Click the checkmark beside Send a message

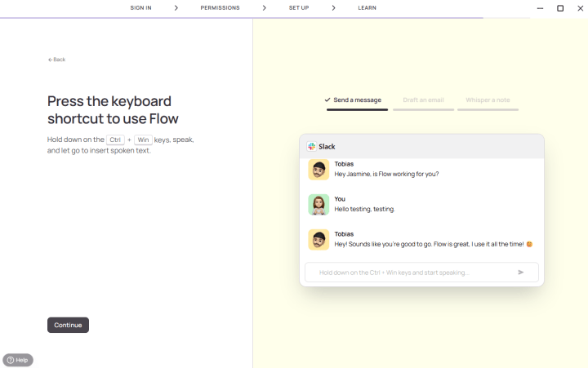click(327, 100)
